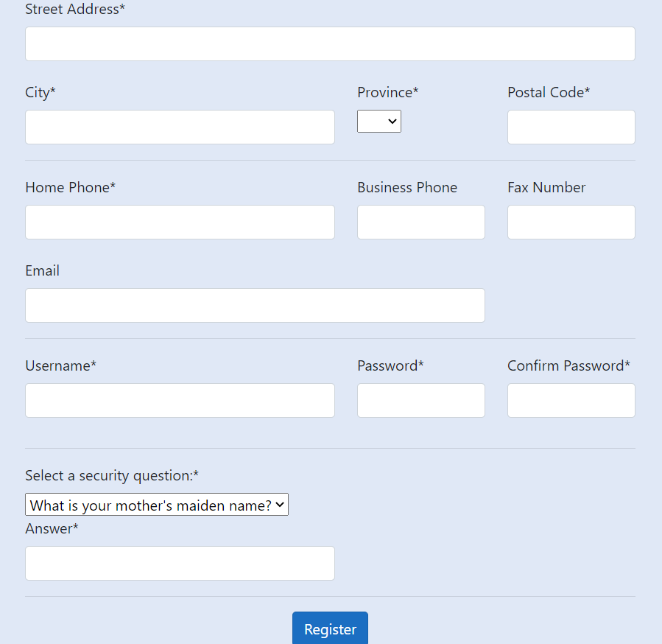This screenshot has height=644, width=662.
Task: Click the Password input field
Action: click(420, 400)
